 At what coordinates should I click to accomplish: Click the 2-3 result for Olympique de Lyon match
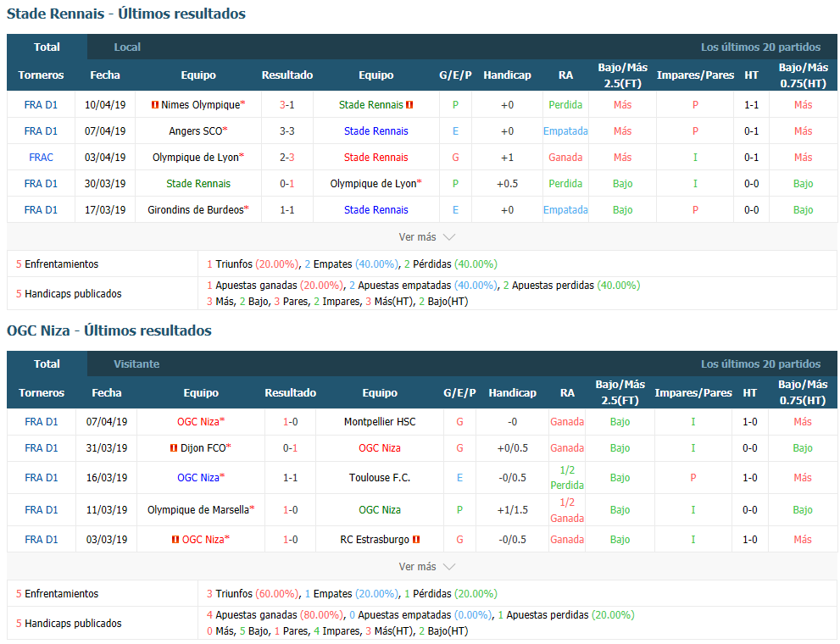point(287,158)
